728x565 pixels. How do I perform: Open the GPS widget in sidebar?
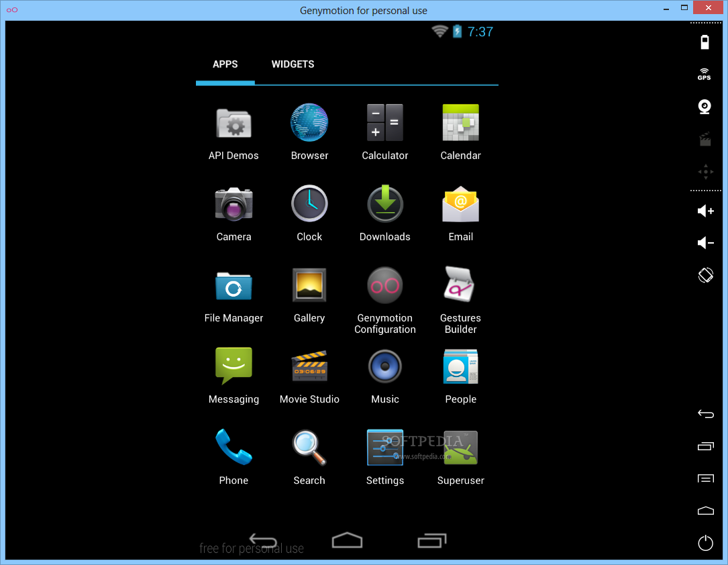705,74
